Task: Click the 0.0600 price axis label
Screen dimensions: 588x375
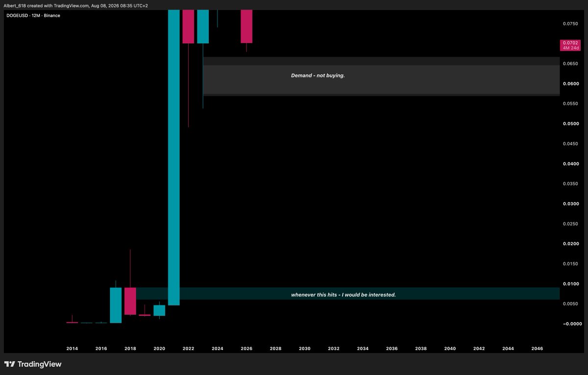Action: click(571, 84)
